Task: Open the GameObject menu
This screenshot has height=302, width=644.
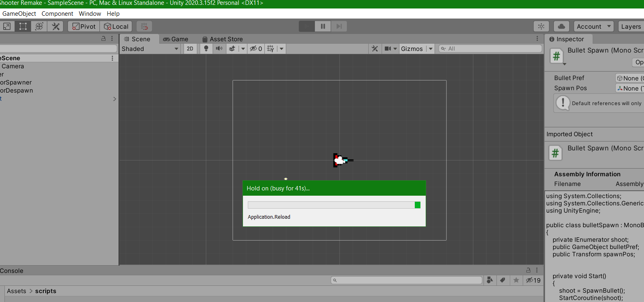Action: 19,13
